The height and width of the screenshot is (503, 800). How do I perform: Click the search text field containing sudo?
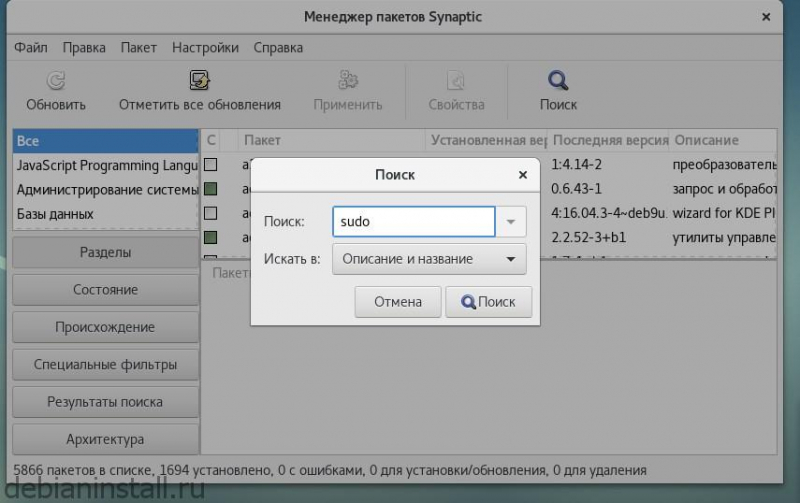tap(414, 222)
